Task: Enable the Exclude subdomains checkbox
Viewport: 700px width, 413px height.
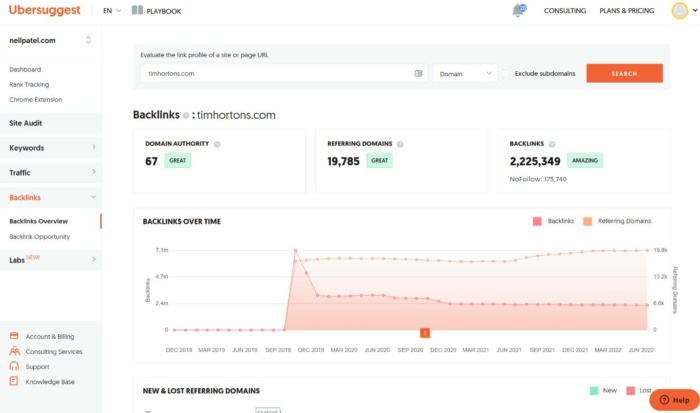Action: (x=506, y=73)
